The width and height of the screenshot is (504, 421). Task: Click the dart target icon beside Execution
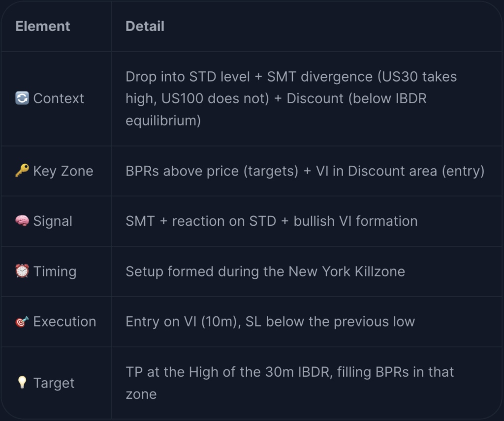coord(22,321)
